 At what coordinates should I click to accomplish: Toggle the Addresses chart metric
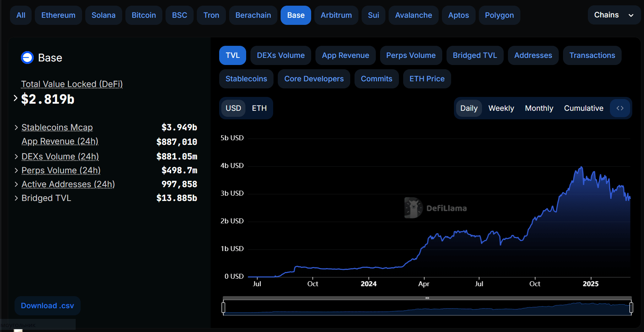click(x=533, y=55)
